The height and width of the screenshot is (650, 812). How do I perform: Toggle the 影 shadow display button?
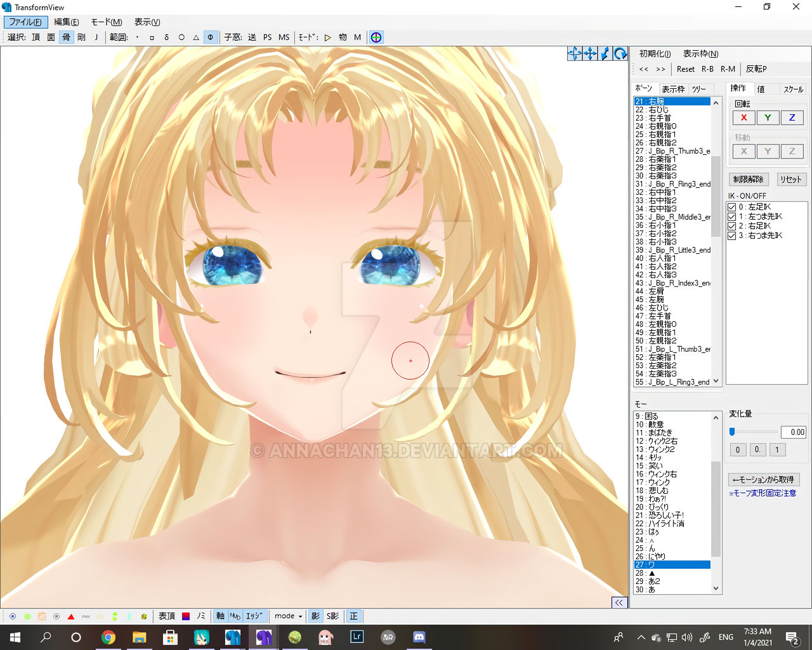click(x=315, y=616)
